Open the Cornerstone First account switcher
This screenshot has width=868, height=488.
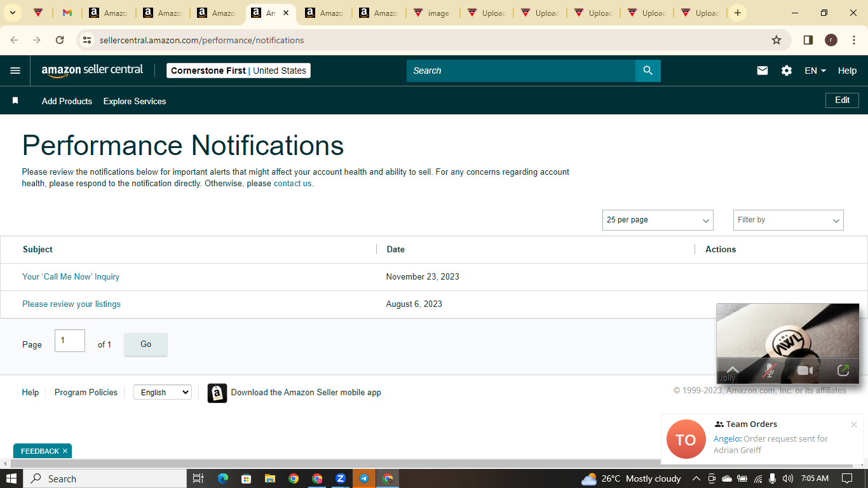coord(238,71)
